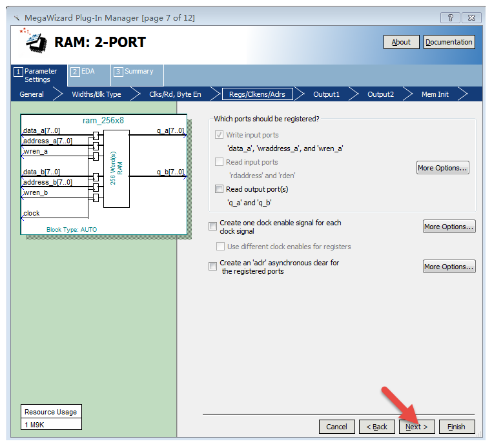This screenshot has width=492, height=448.
Task: Toggle Use different clock enables for registers
Action: [220, 247]
